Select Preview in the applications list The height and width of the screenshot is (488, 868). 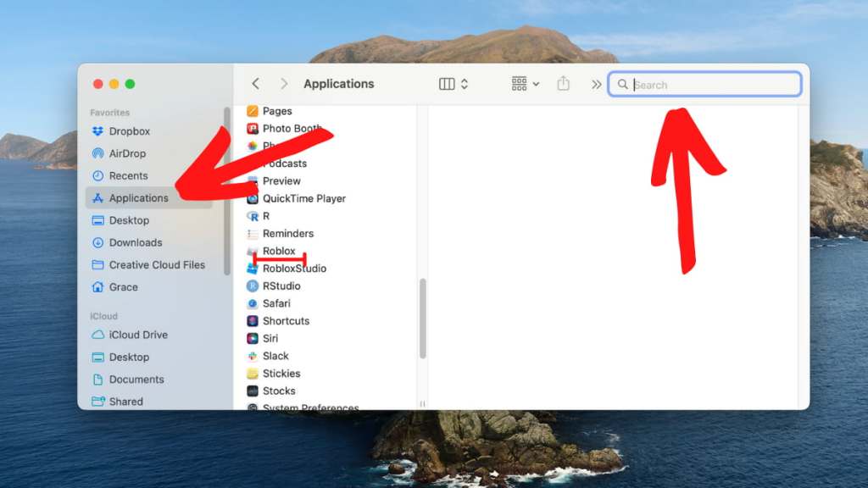(x=281, y=181)
